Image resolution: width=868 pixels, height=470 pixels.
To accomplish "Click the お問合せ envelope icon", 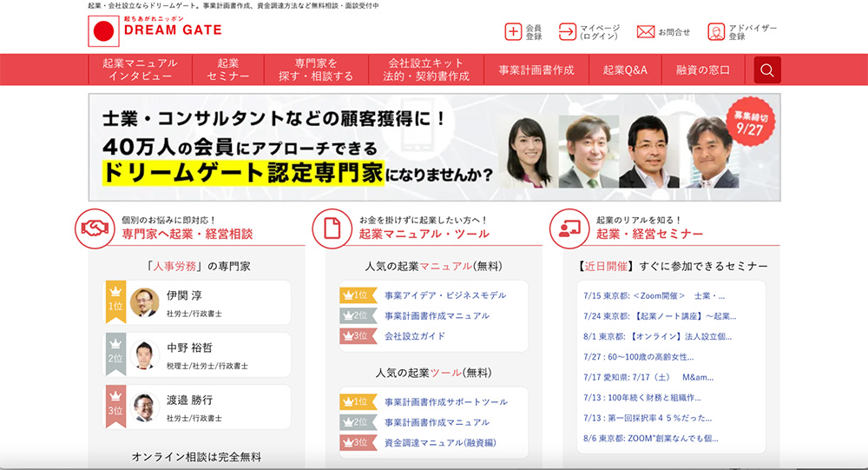I will (646, 31).
